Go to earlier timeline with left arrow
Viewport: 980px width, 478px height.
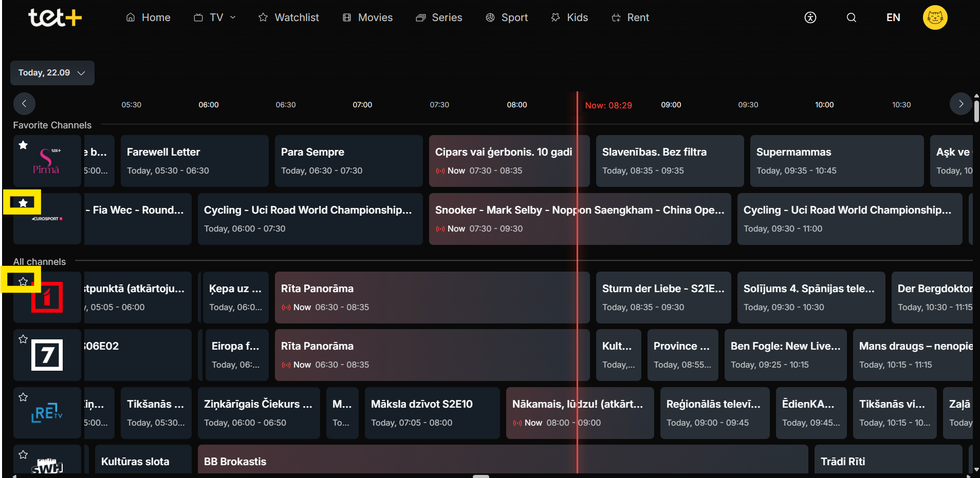[24, 104]
